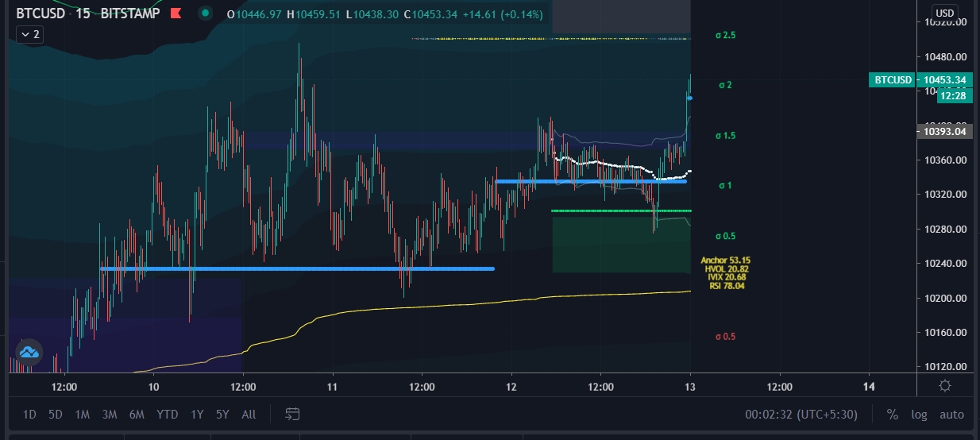Click the BTCUSD symbol title
Image resolution: width=980 pixels, height=440 pixels.
[42, 14]
